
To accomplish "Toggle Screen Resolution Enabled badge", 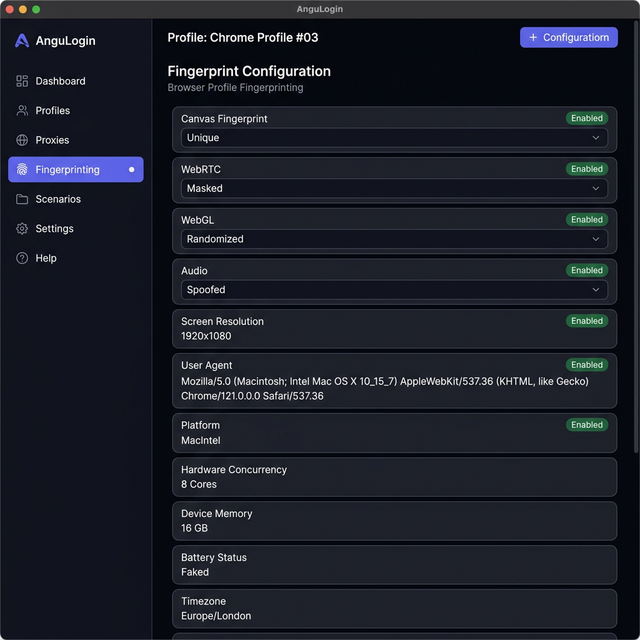I will tap(587, 321).
